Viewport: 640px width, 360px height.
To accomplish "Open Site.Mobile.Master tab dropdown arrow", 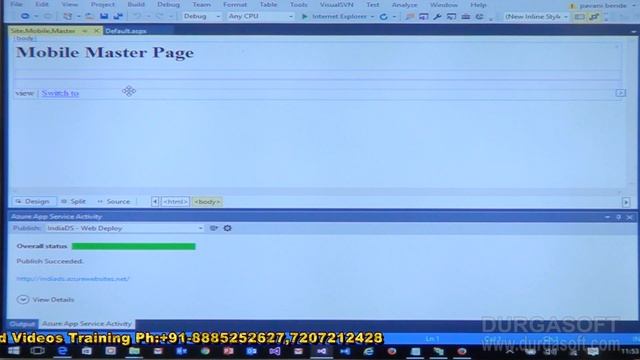I will coord(84,31).
